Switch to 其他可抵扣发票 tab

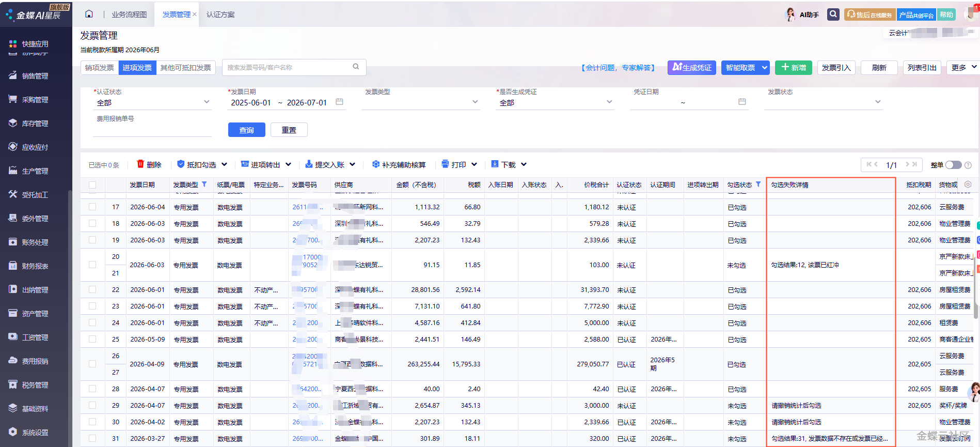[186, 68]
